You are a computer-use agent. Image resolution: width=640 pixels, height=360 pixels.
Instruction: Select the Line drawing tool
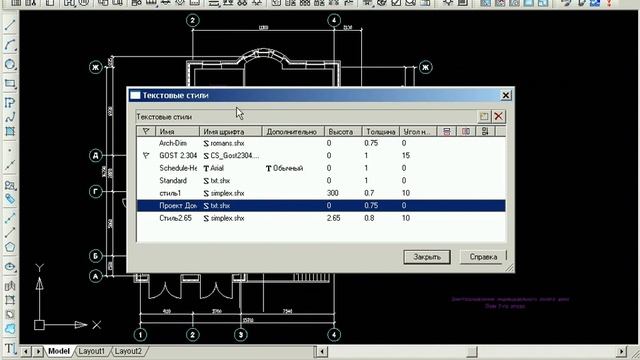pos(10,25)
